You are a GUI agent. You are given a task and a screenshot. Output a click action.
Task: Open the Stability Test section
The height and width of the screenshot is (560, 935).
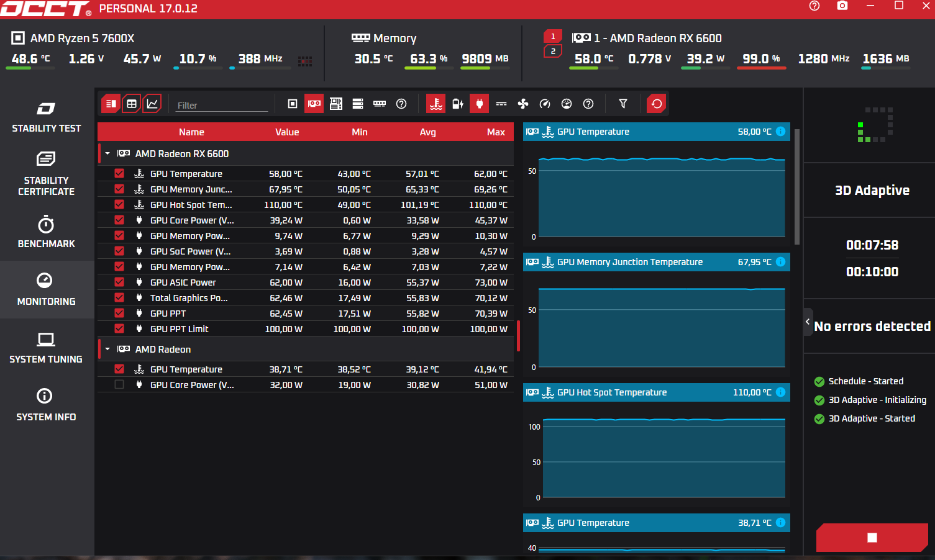(47, 117)
